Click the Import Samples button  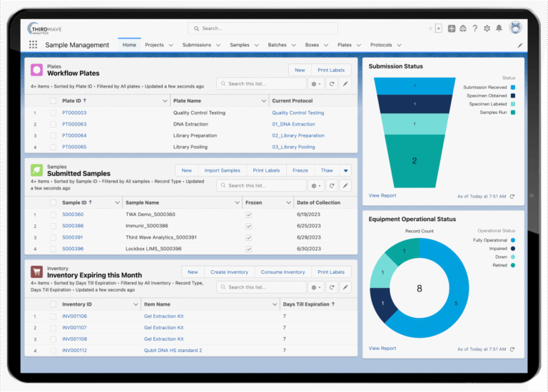223,170
